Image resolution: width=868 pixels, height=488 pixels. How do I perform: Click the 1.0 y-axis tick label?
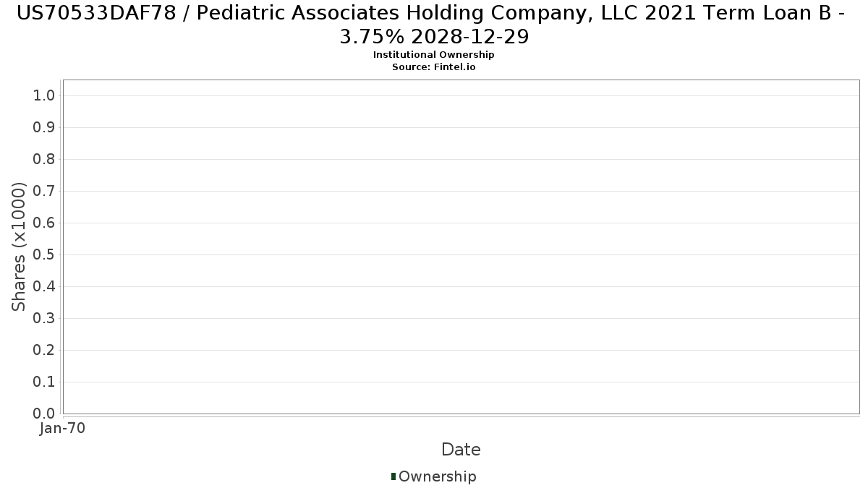point(44,95)
